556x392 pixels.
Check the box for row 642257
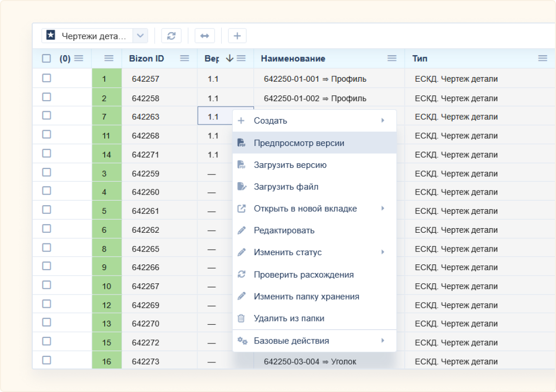(x=47, y=78)
